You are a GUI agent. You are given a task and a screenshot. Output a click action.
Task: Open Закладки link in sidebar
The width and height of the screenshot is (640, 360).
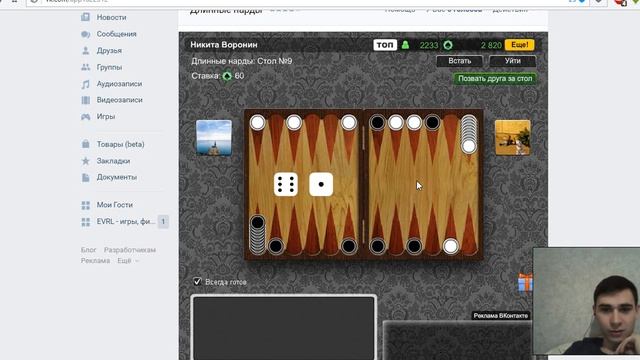click(x=113, y=161)
